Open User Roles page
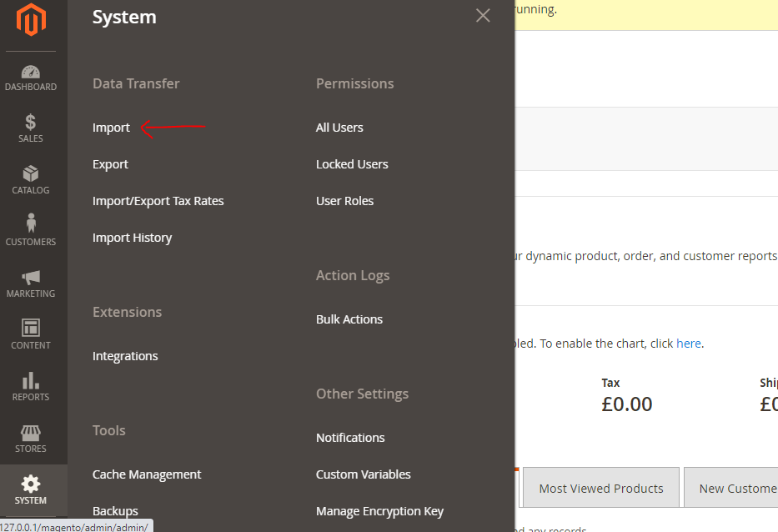 coord(344,201)
